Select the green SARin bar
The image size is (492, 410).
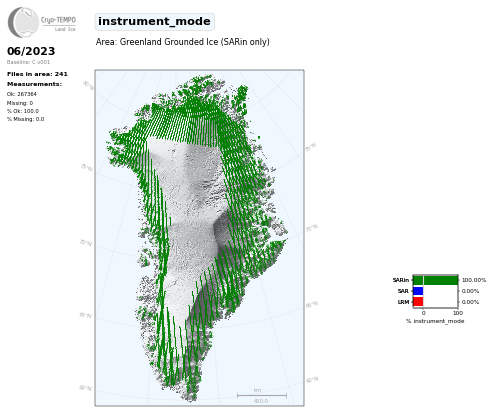(435, 280)
